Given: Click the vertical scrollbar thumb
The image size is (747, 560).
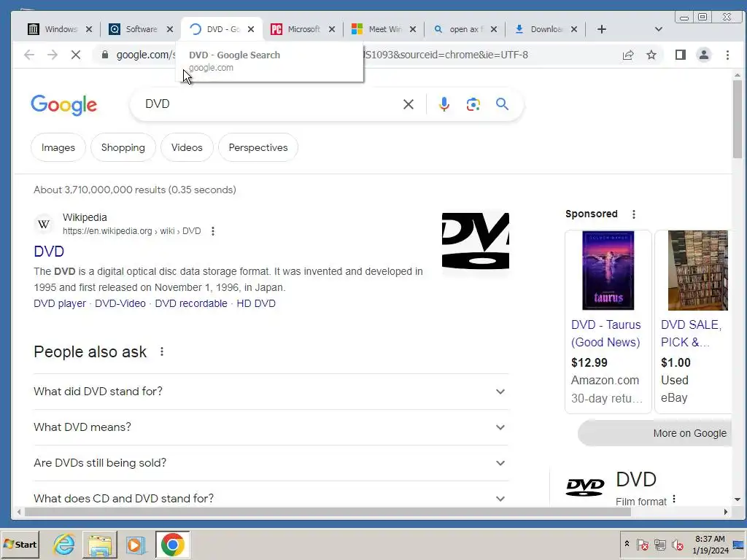Looking at the screenshot, I should (737, 119).
